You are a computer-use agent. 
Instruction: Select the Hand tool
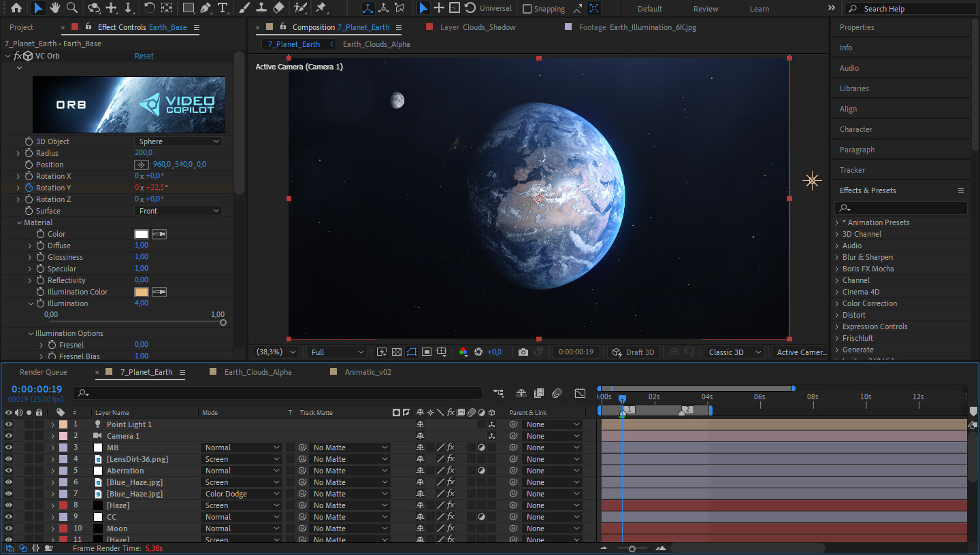(x=54, y=8)
